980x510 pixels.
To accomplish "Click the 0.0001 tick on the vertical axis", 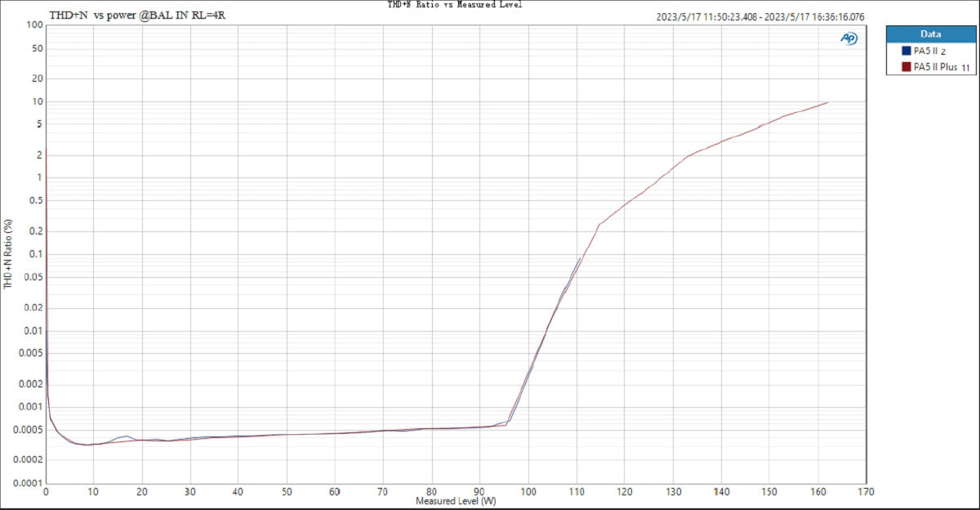I will click(x=29, y=482).
